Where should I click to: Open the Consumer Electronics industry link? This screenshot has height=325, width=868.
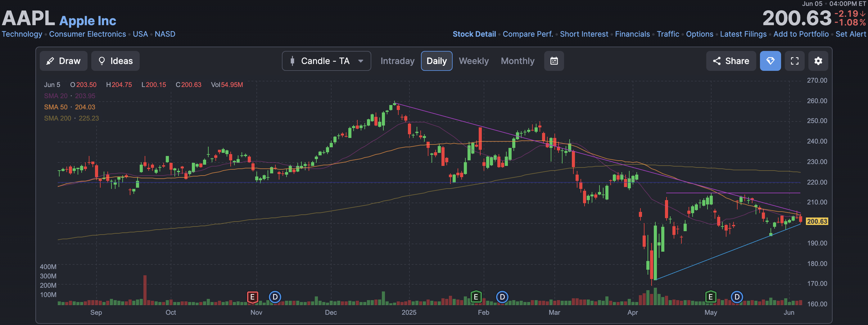coord(88,34)
